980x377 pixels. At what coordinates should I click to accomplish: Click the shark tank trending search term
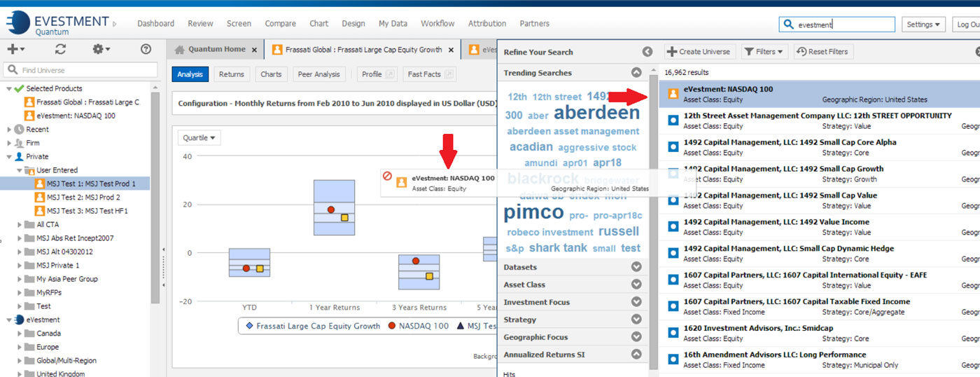point(558,248)
